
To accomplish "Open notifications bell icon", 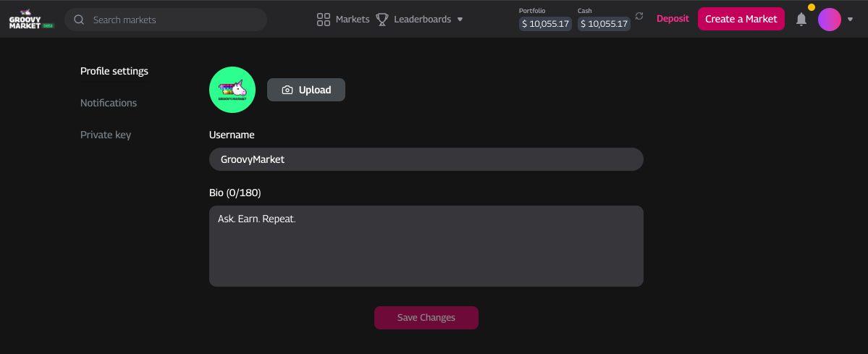I will (x=801, y=20).
